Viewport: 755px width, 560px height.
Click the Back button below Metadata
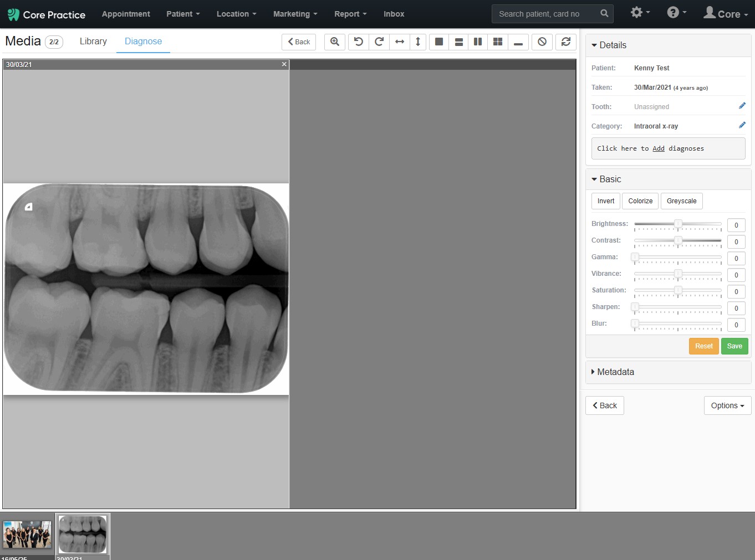click(605, 405)
